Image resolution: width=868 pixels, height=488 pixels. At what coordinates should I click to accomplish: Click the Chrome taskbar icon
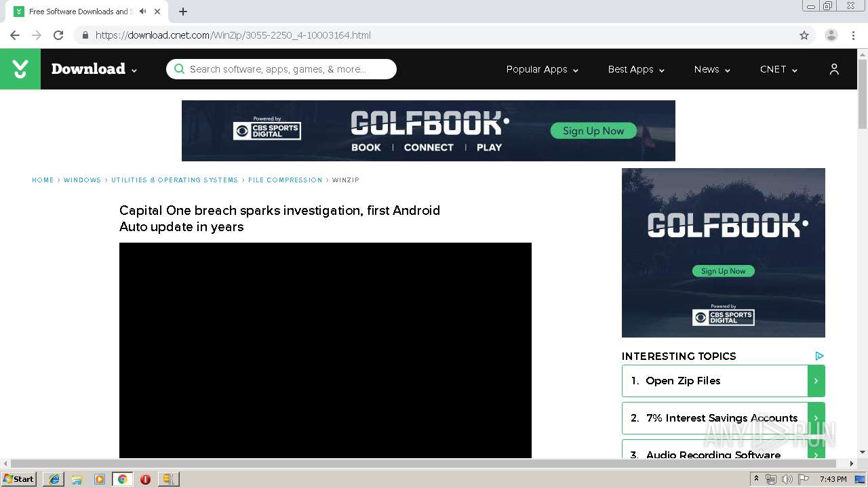[x=122, y=479]
